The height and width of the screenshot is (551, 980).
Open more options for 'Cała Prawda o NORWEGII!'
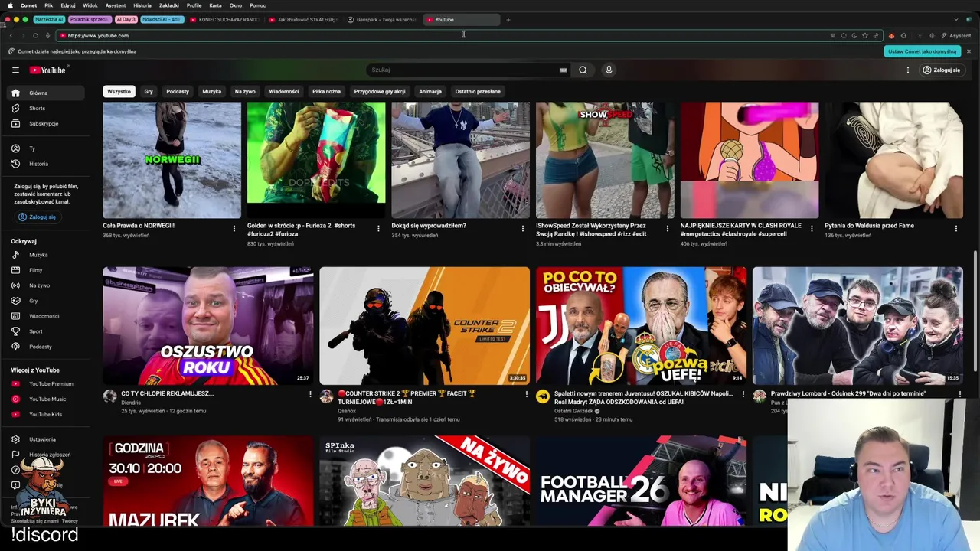point(234,228)
